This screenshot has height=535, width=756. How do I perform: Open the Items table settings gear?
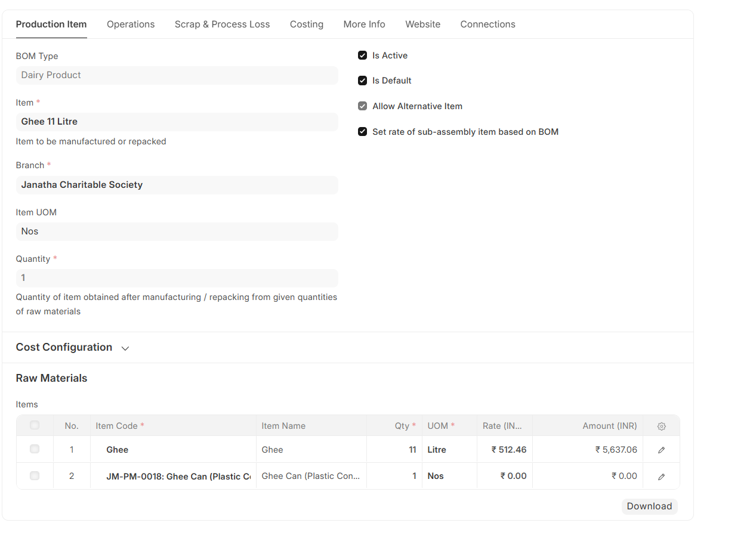pyautogui.click(x=661, y=426)
